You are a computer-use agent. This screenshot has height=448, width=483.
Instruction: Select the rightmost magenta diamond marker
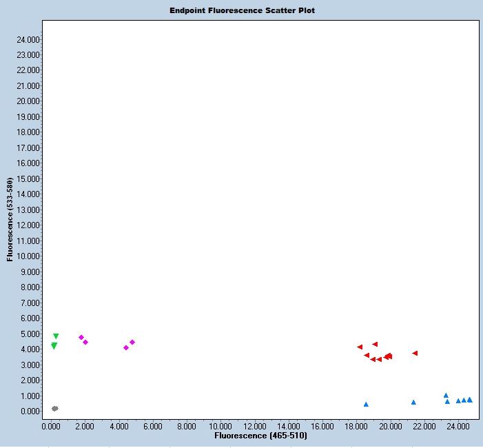(132, 342)
